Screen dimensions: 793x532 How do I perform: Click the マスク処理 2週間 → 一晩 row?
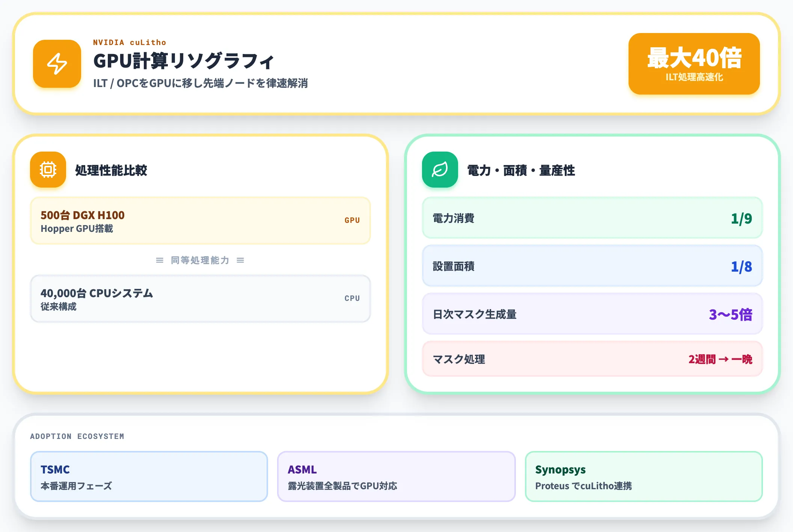click(592, 359)
